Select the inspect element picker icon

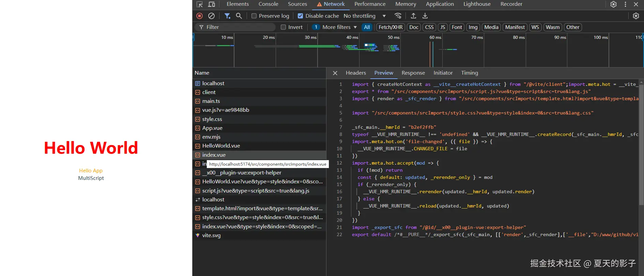tap(200, 4)
